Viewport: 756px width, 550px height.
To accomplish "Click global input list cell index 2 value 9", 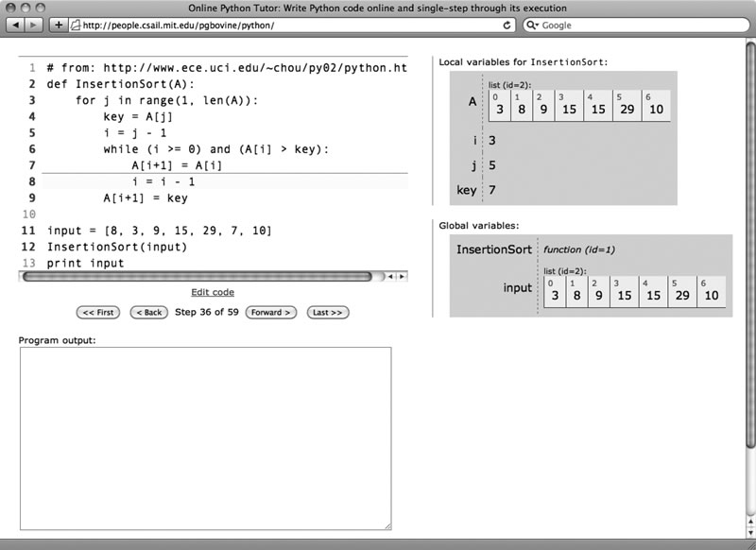I will (598, 292).
